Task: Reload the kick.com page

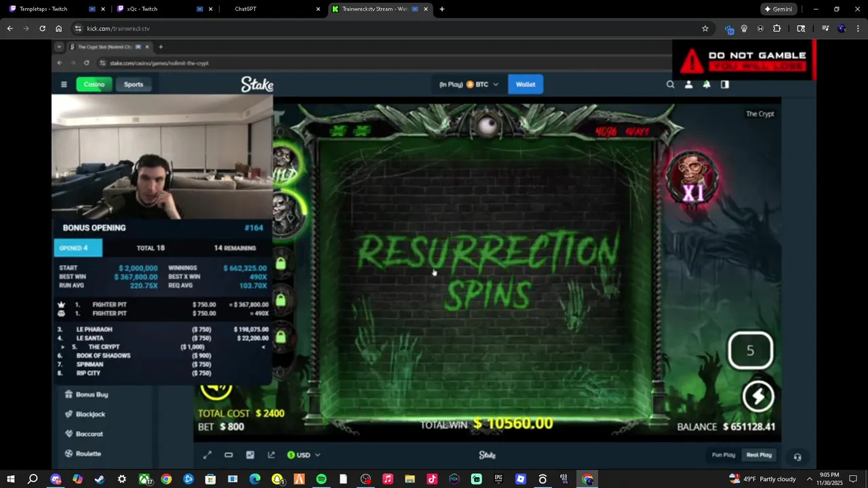Action: click(x=42, y=28)
